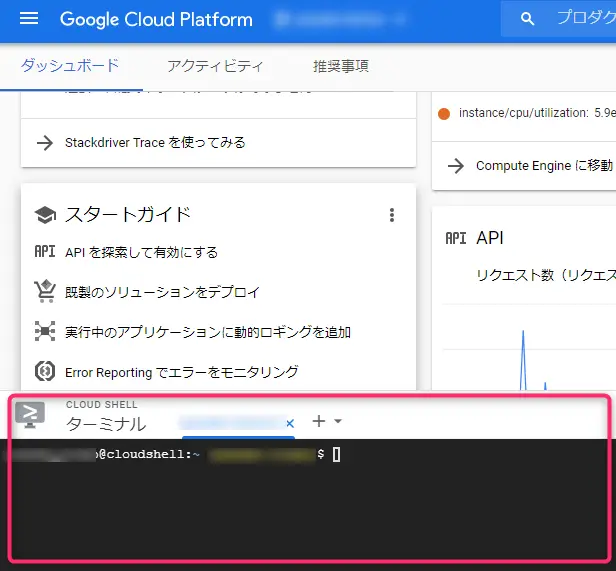The image size is (616, 571).
Task: Click the Google Cloud Platform logo
Action: 156,19
